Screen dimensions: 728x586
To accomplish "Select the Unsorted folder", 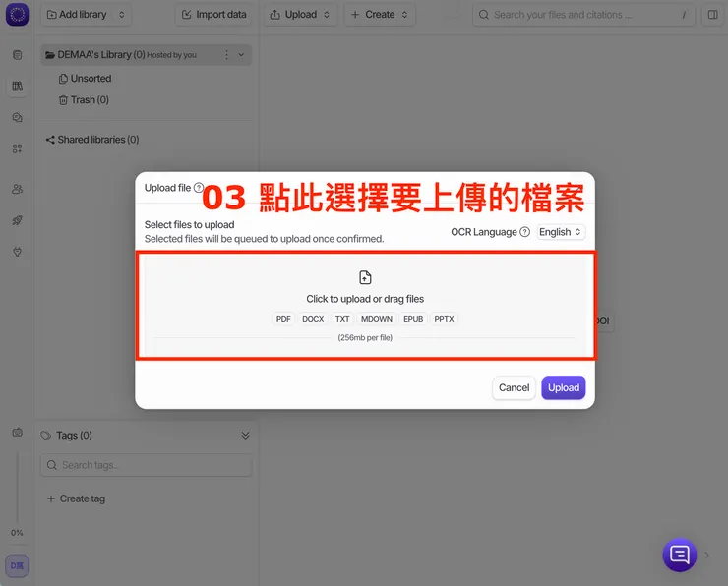I will tap(86, 79).
